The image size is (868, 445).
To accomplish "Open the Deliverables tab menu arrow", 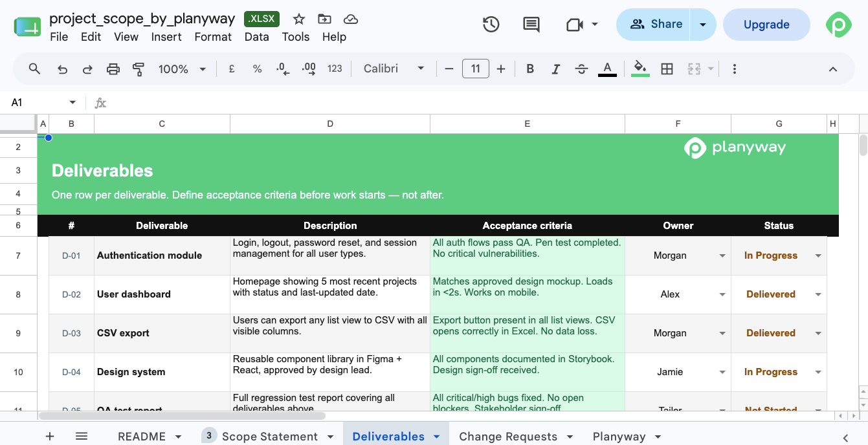I will [x=437, y=437].
